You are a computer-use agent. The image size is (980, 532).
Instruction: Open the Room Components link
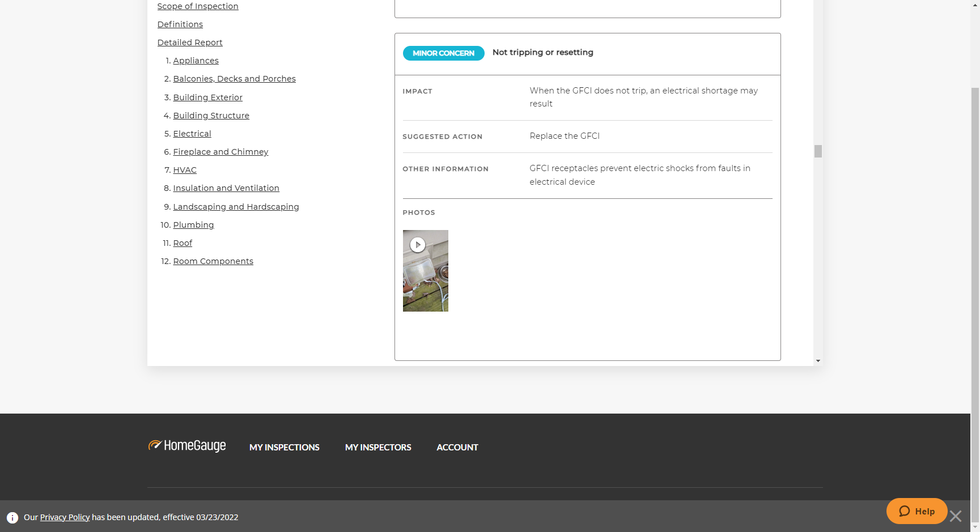[x=213, y=261]
